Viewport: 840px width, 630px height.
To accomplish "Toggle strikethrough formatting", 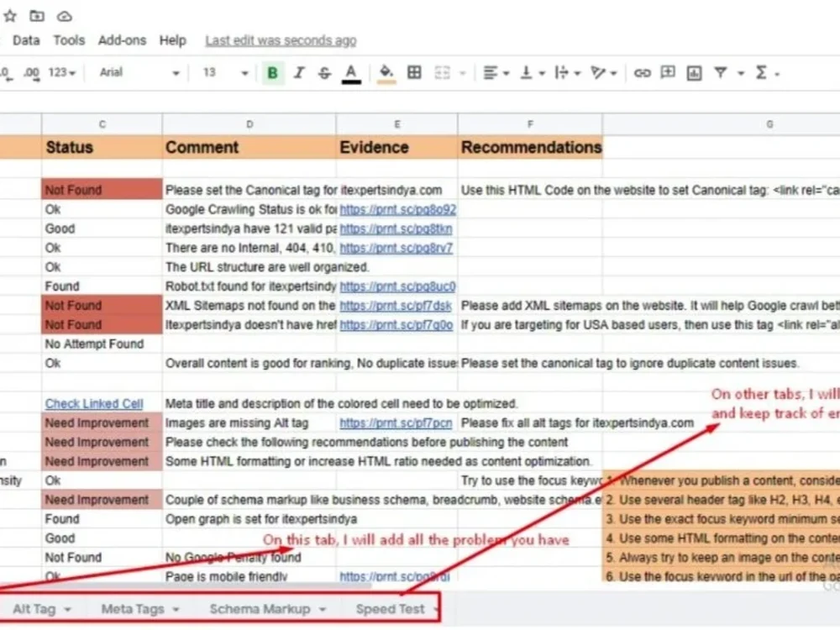I will click(324, 73).
